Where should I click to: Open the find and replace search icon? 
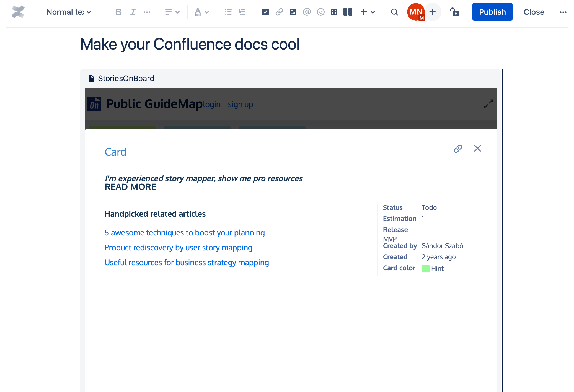pos(394,12)
